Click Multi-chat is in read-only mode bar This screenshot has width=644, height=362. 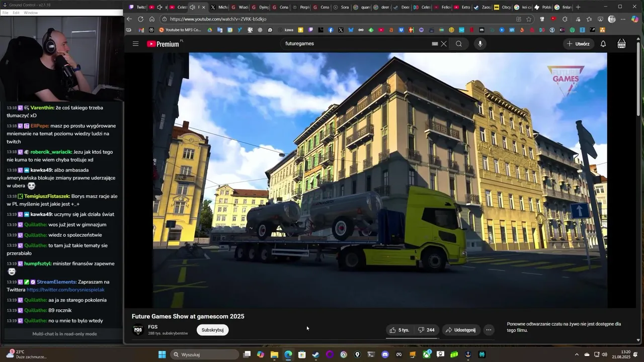point(64,334)
